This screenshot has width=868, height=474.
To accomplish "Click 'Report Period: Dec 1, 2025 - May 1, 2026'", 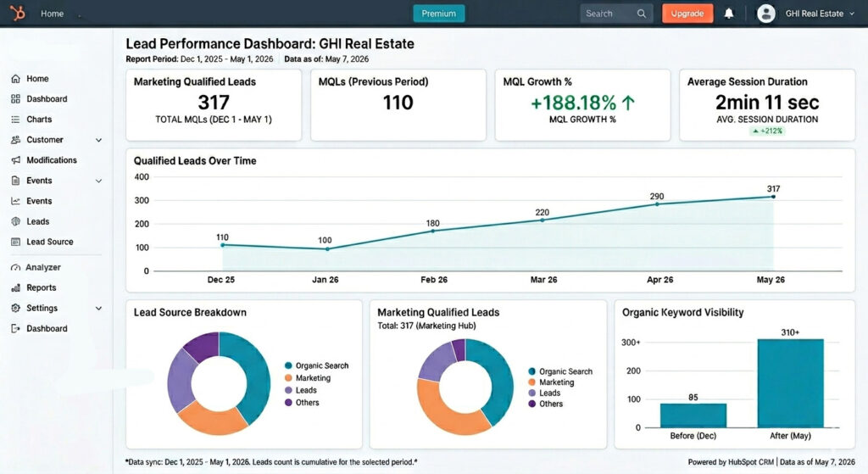I will pos(199,59).
